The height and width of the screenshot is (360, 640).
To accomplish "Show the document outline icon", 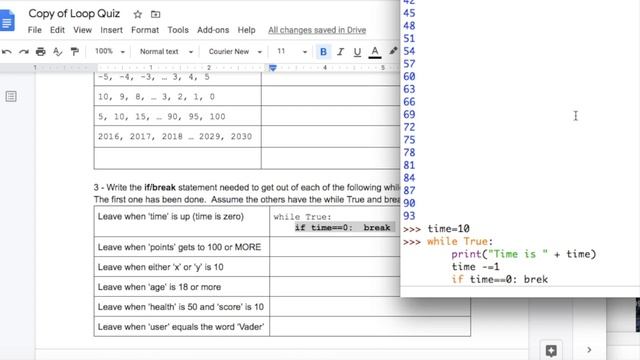I will tap(11, 96).
